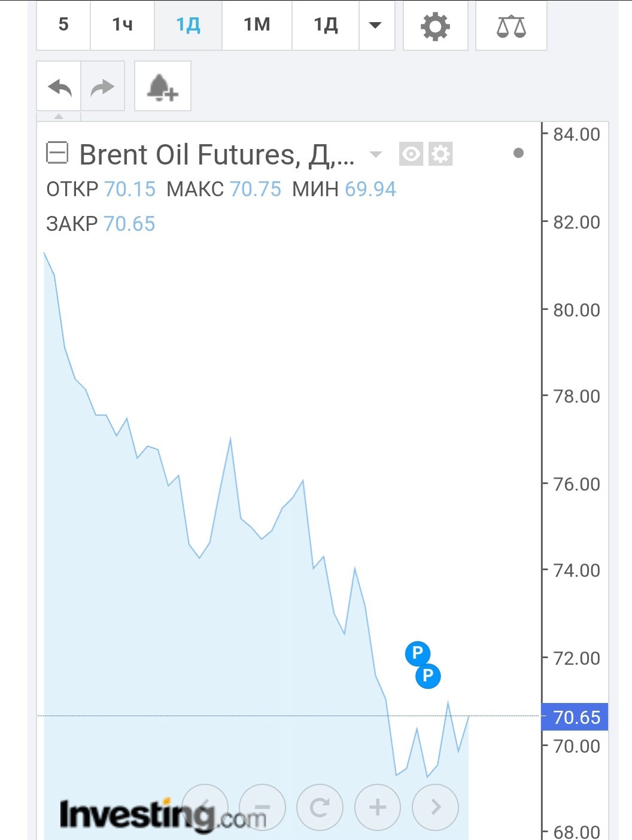Open Brent Oil Futures title dropdown arrow
Screen dimensions: 632x840
[376, 155]
